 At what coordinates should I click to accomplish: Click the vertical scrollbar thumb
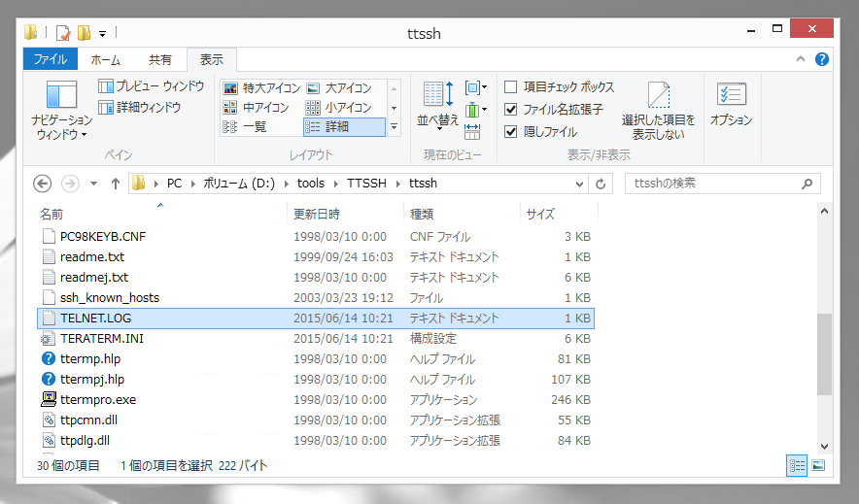[x=824, y=354]
